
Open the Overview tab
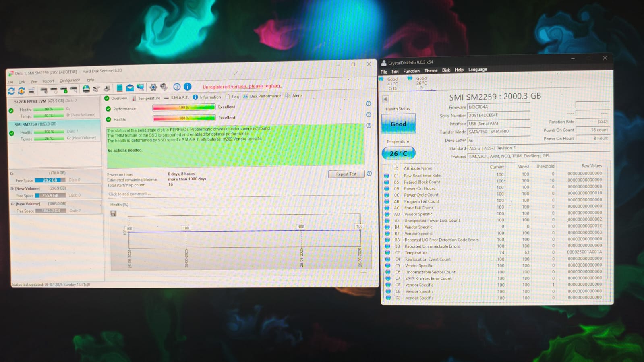(x=116, y=99)
